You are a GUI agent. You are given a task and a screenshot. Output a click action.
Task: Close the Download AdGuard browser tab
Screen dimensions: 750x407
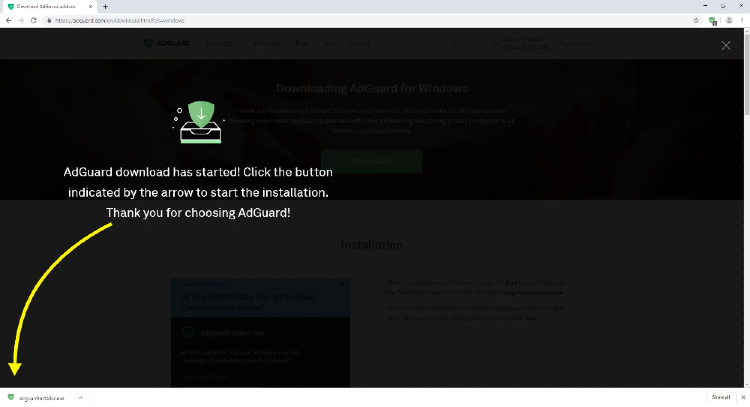[90, 7]
